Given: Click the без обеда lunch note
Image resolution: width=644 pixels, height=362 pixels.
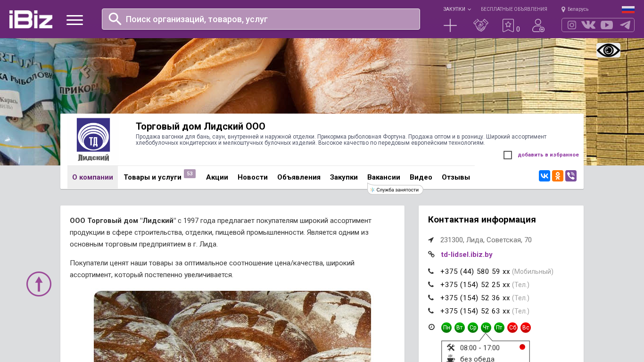Looking at the screenshot, I should click(477, 359).
